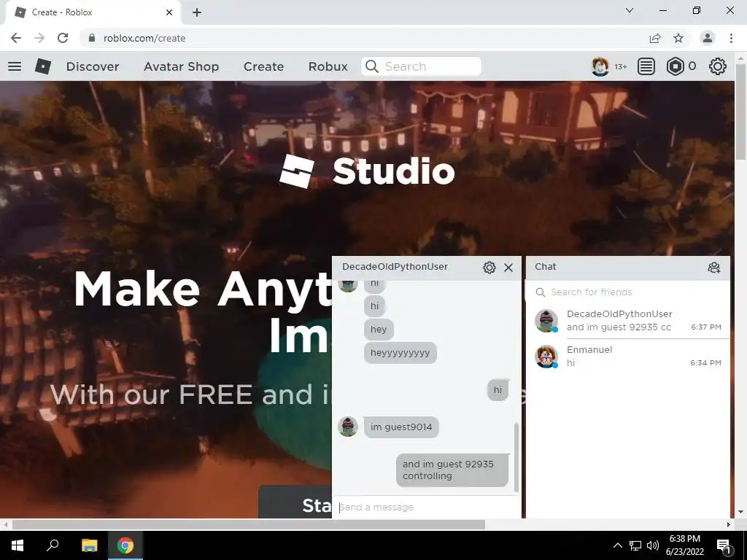Focus the Roblox Search field
Viewport: 747px width, 560px height.
[421, 66]
